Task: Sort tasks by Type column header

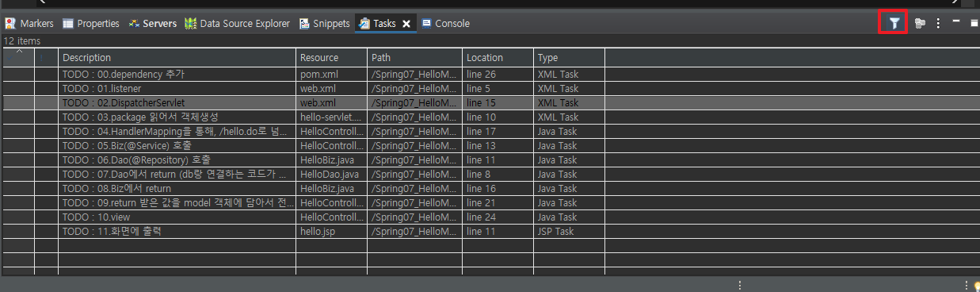Action: click(569, 57)
